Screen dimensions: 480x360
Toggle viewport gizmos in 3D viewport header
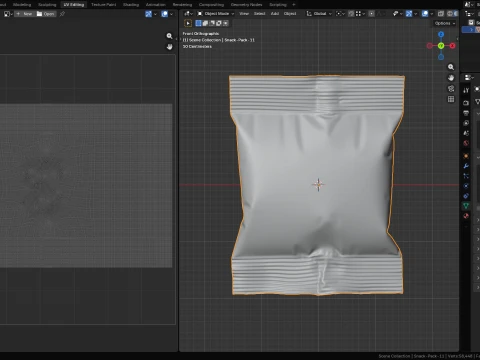point(409,14)
